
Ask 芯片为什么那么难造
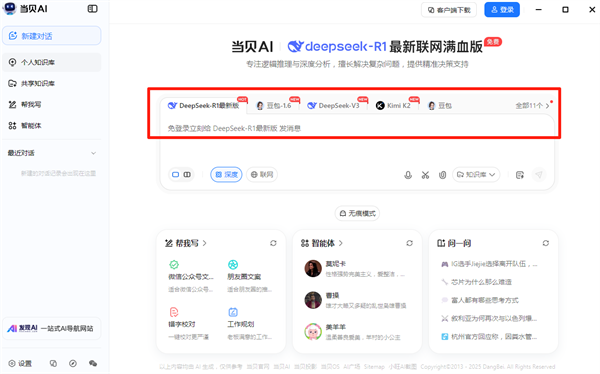476,282
